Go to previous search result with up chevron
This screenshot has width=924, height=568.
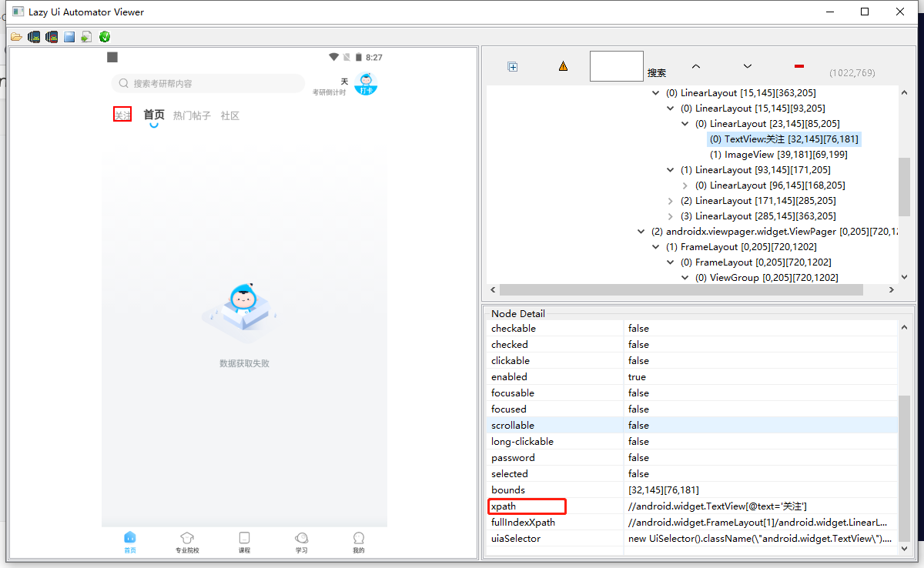pos(695,66)
